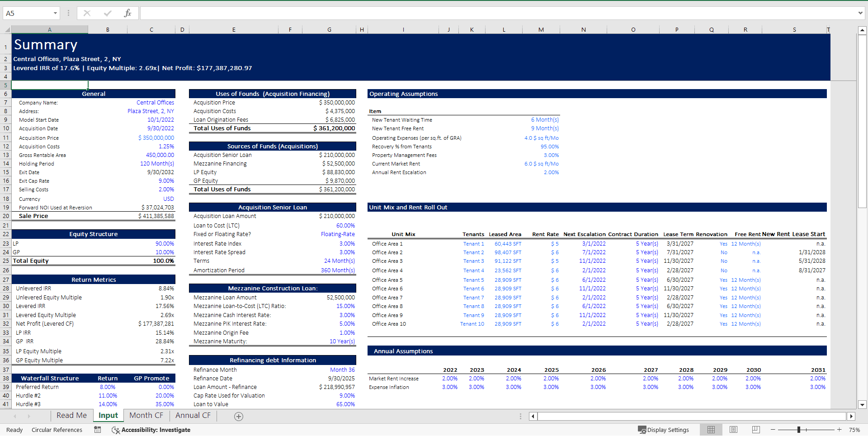This screenshot has width=868, height=436.
Task: Switch to the Month CF tab
Action: tap(146, 415)
